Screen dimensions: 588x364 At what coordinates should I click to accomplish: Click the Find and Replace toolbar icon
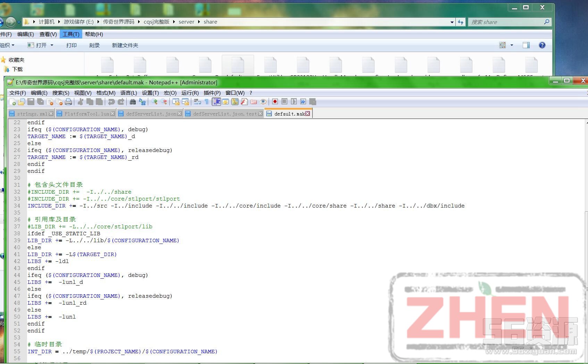(x=142, y=102)
